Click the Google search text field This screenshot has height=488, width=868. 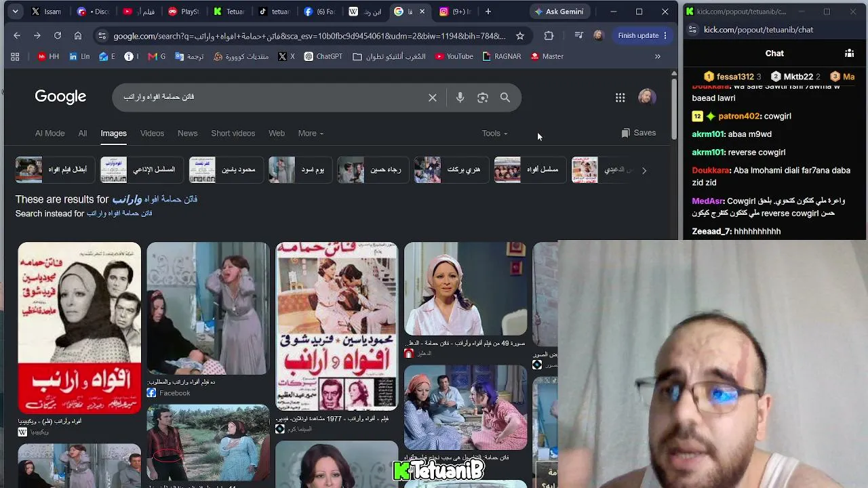(x=271, y=97)
